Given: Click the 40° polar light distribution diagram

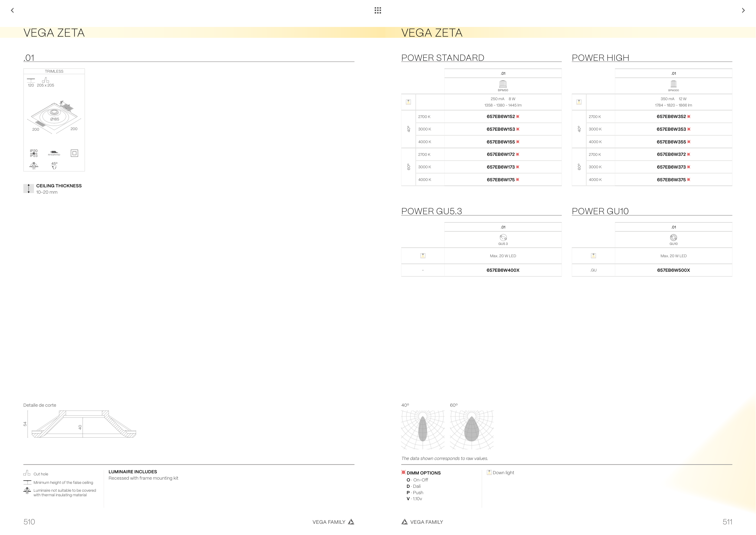Looking at the screenshot, I should (x=423, y=430).
